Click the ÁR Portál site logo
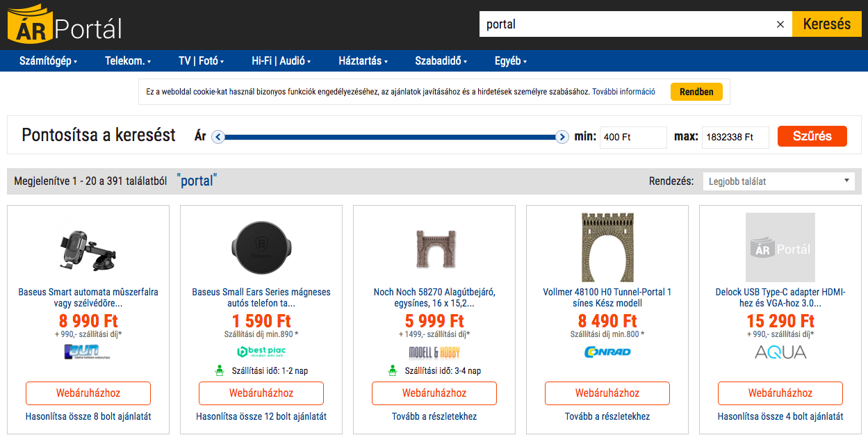The width and height of the screenshot is (868, 442). pos(65,26)
